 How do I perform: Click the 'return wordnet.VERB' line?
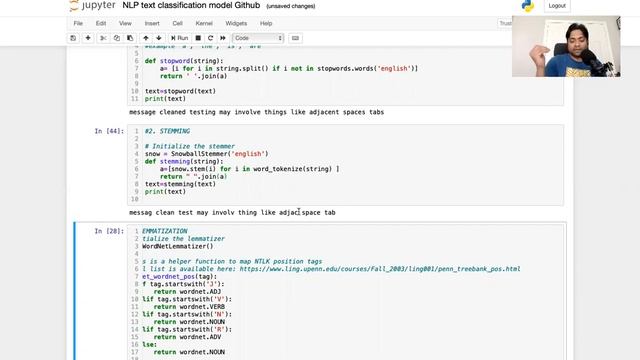pos(189,307)
